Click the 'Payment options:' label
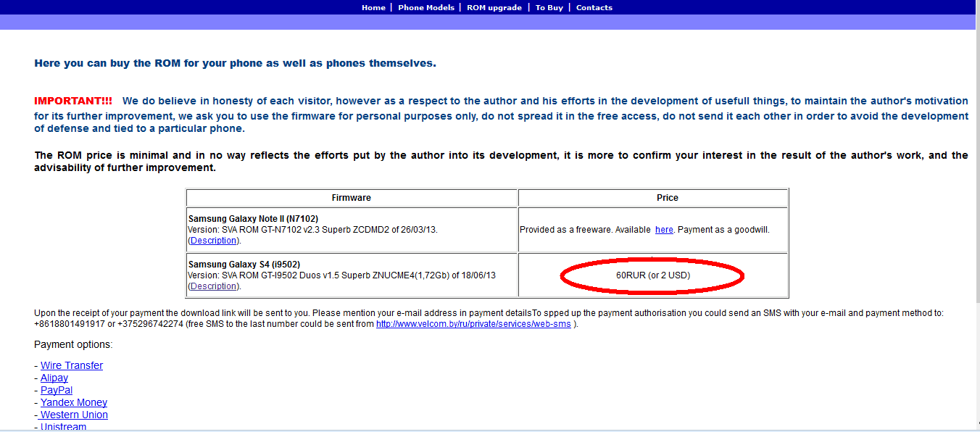Screen dimensions: 980x432 tap(73, 344)
